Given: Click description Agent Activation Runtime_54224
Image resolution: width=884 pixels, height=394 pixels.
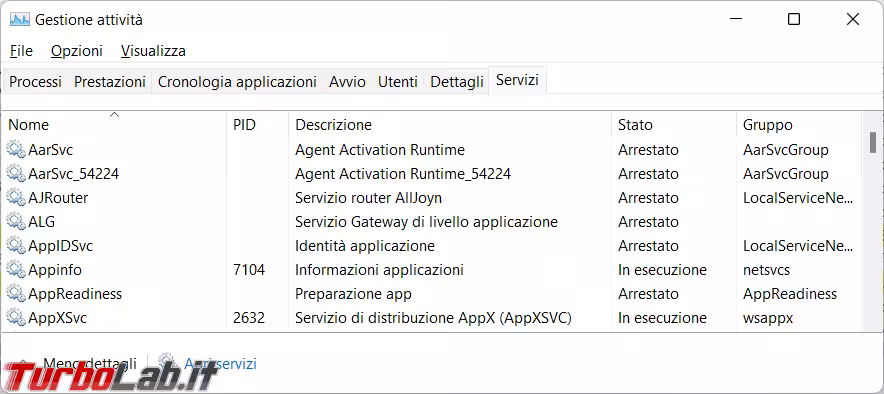Looking at the screenshot, I should click(x=403, y=174).
